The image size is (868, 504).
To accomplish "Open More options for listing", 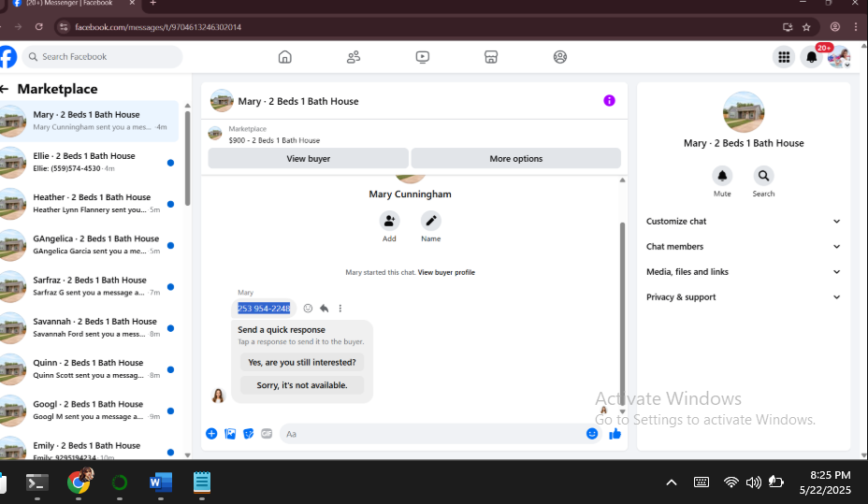I will (x=516, y=158).
